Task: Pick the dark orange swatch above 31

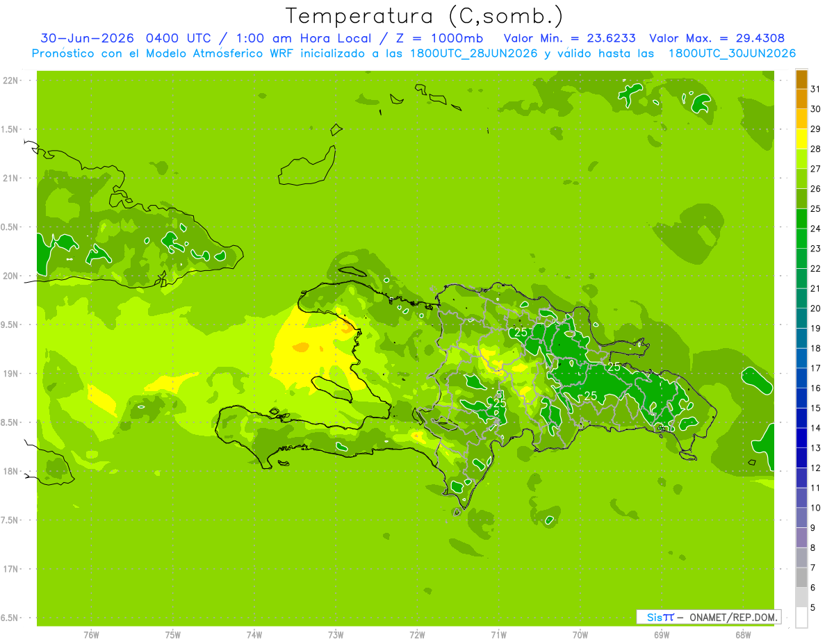Action: [801, 79]
